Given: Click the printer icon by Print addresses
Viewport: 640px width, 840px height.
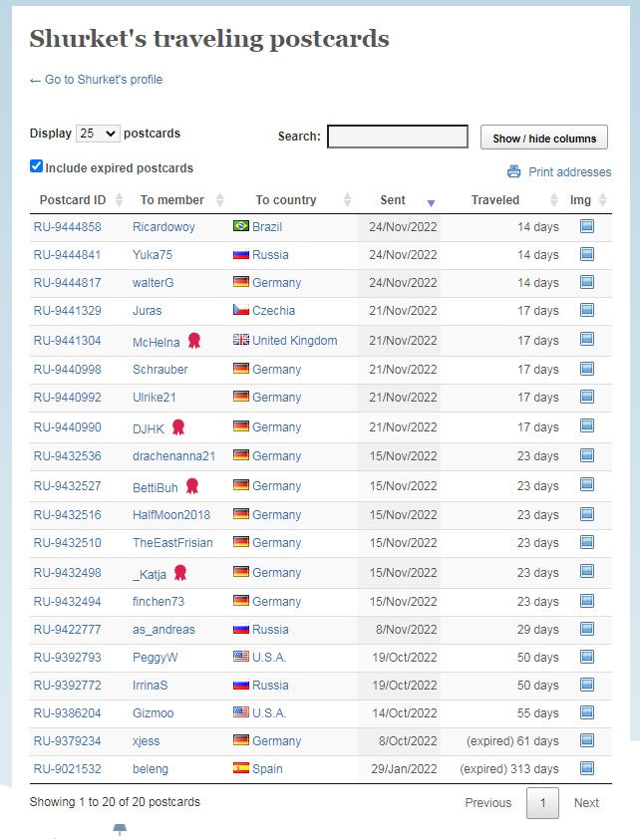Looking at the screenshot, I should pyautogui.click(x=513, y=171).
